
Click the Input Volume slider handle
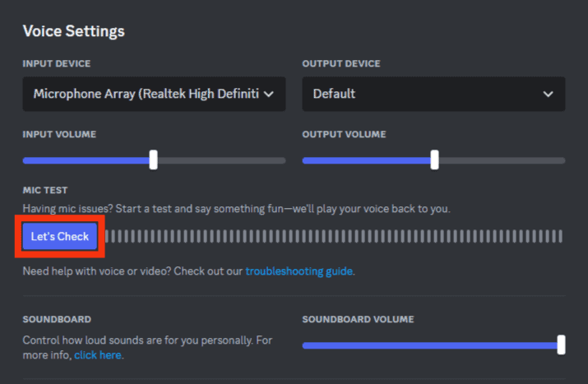[154, 160]
